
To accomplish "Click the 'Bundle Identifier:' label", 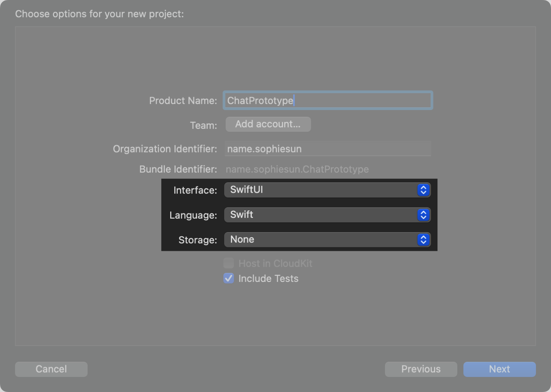I will point(178,169).
